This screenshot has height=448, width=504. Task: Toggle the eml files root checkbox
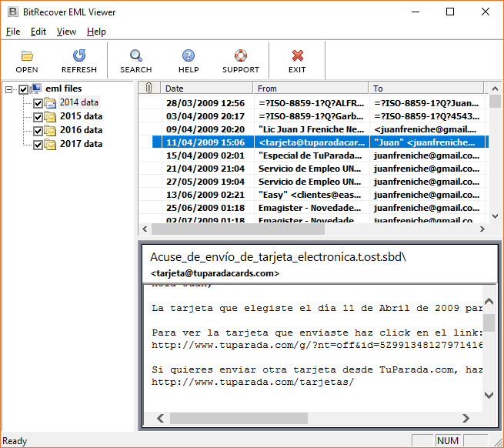pyautogui.click(x=23, y=89)
